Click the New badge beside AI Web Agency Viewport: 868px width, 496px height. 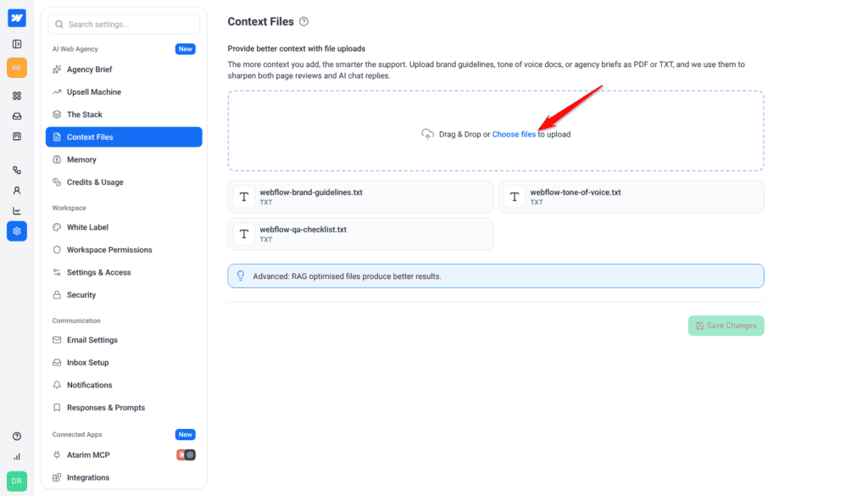[x=186, y=48]
